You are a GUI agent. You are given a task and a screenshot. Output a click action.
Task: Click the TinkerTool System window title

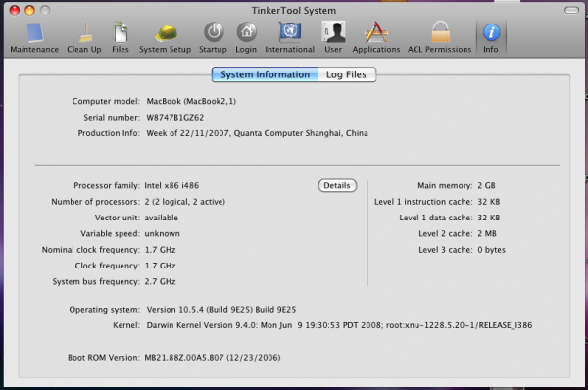[x=294, y=11]
